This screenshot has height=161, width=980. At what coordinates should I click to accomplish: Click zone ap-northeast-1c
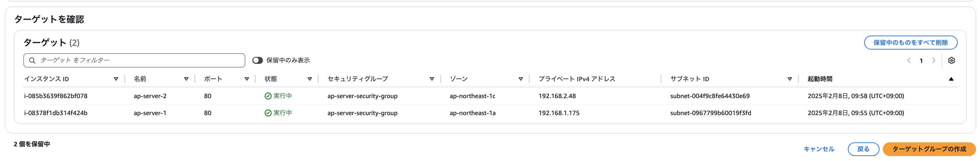coord(472,96)
